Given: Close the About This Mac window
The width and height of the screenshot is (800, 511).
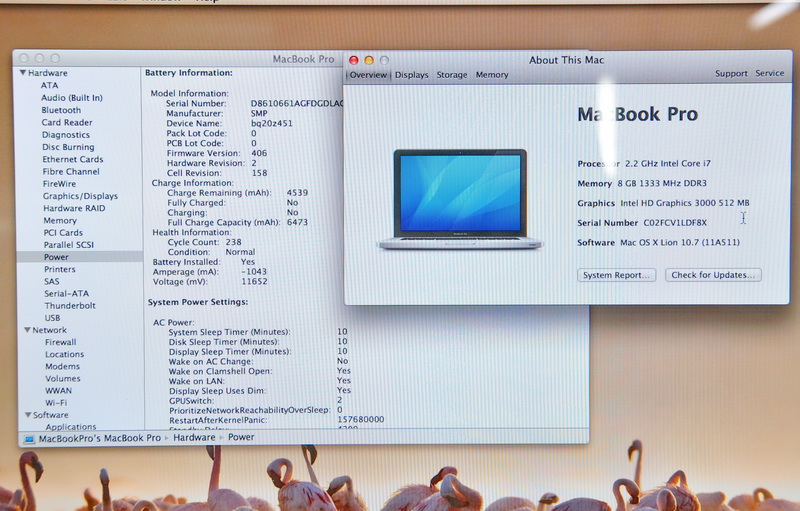Looking at the screenshot, I should pyautogui.click(x=354, y=61).
